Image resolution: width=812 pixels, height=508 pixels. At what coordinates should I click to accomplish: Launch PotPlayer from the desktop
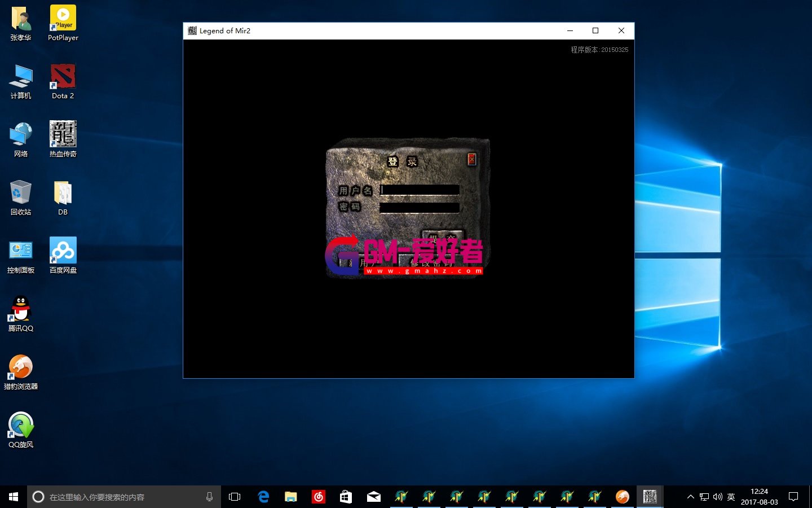[63, 24]
